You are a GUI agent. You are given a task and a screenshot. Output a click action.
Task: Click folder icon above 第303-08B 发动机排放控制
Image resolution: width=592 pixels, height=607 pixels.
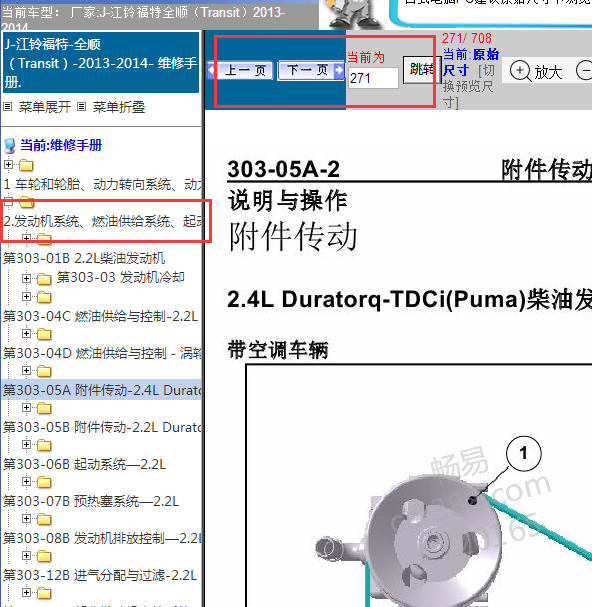click(44, 519)
